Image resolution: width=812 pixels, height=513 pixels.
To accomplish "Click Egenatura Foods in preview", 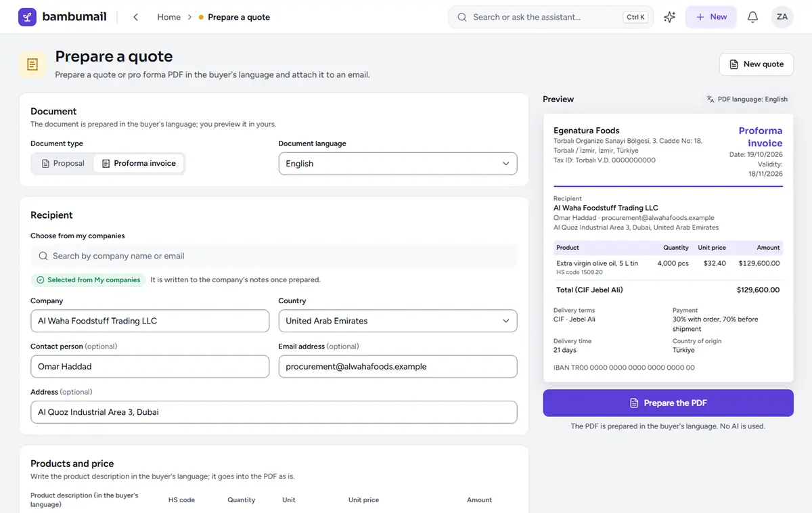I will tap(586, 131).
